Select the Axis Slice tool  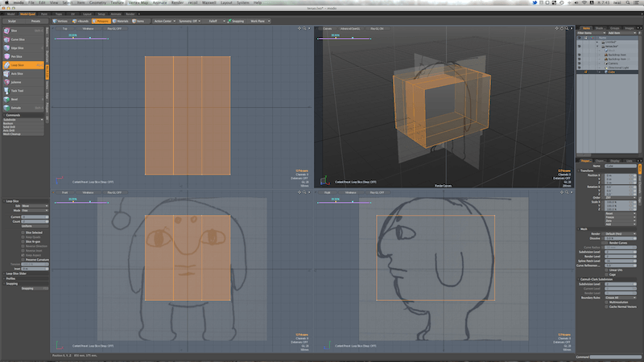coord(23,73)
